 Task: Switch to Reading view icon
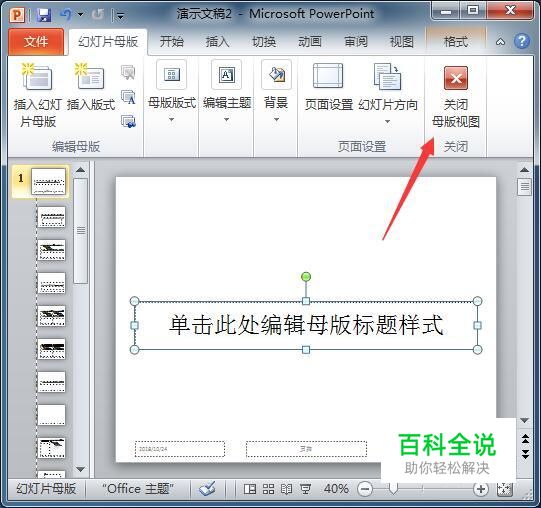(287, 489)
